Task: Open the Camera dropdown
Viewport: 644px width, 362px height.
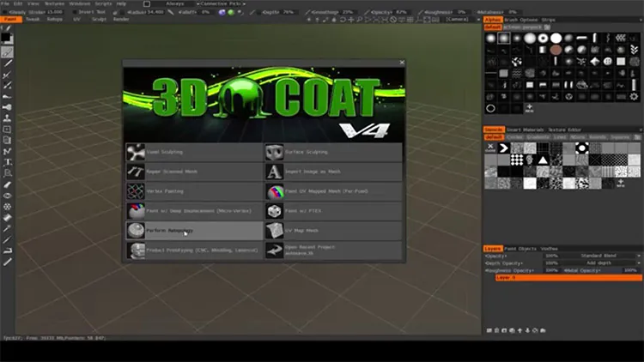Action: 463,19
